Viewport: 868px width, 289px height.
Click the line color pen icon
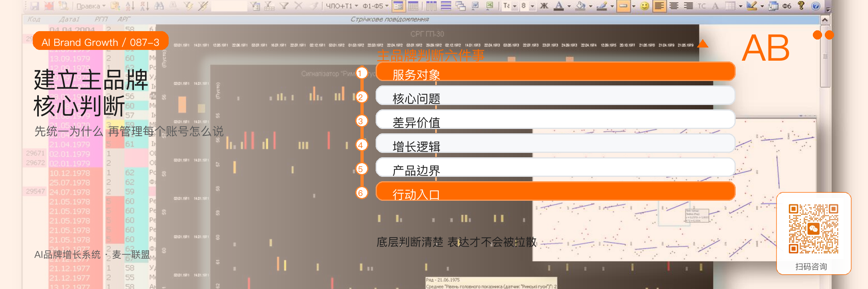coord(602,6)
